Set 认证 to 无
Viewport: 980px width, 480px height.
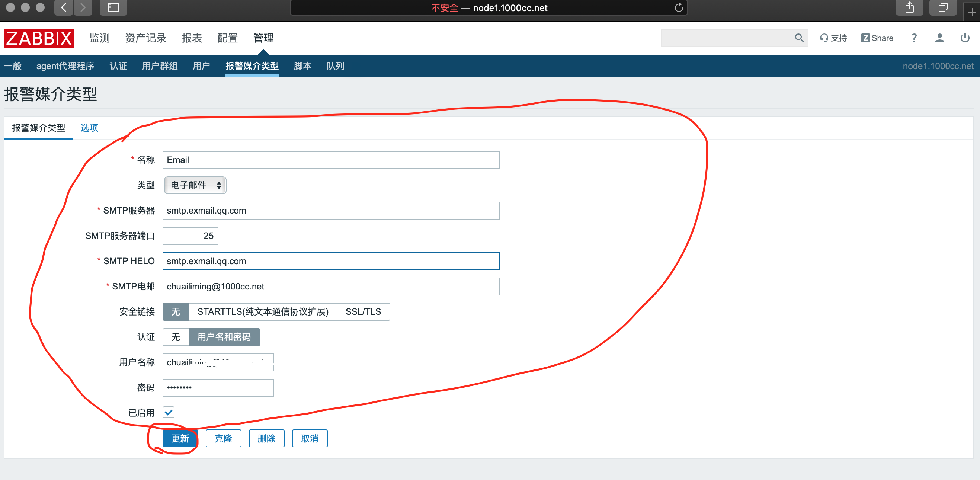pyautogui.click(x=175, y=337)
